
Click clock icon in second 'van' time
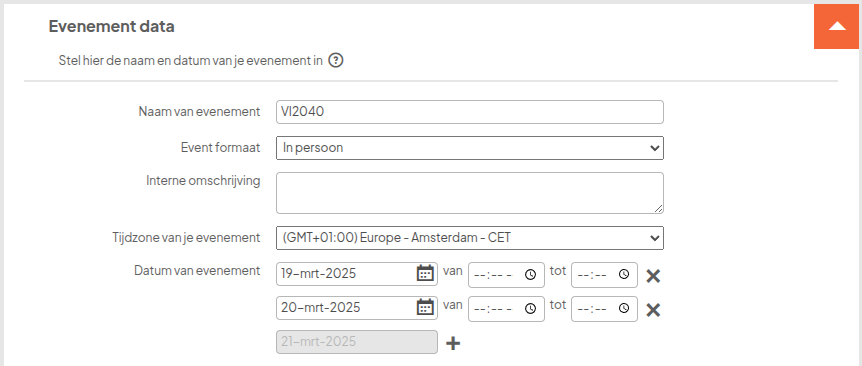click(530, 309)
